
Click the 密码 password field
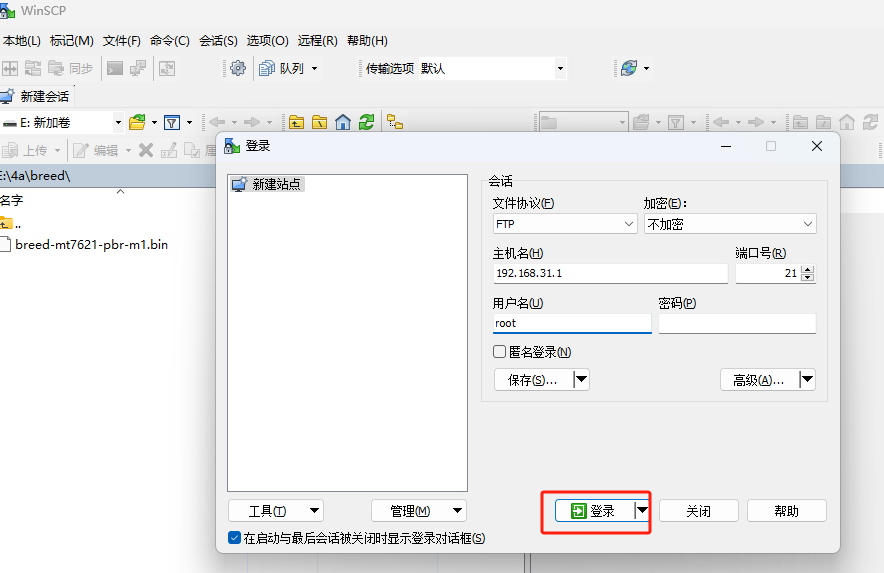coord(737,323)
